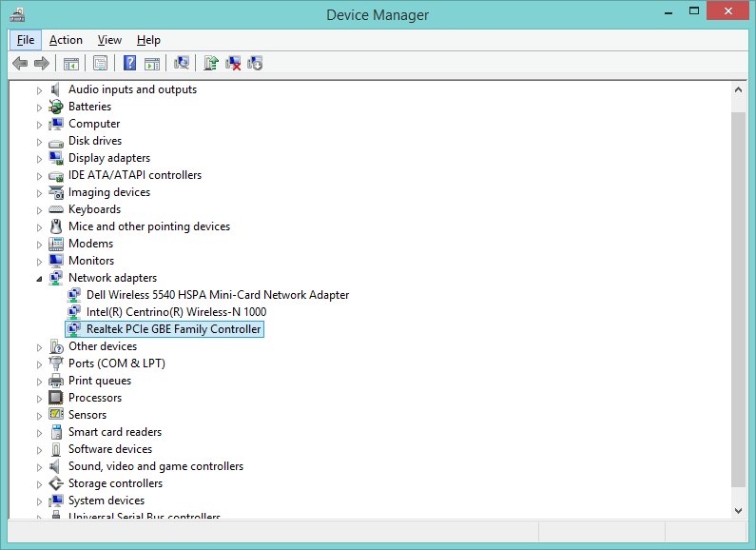Click the Disable device icon with down arrow
Viewport: 756px width, 550px height.
coord(255,63)
